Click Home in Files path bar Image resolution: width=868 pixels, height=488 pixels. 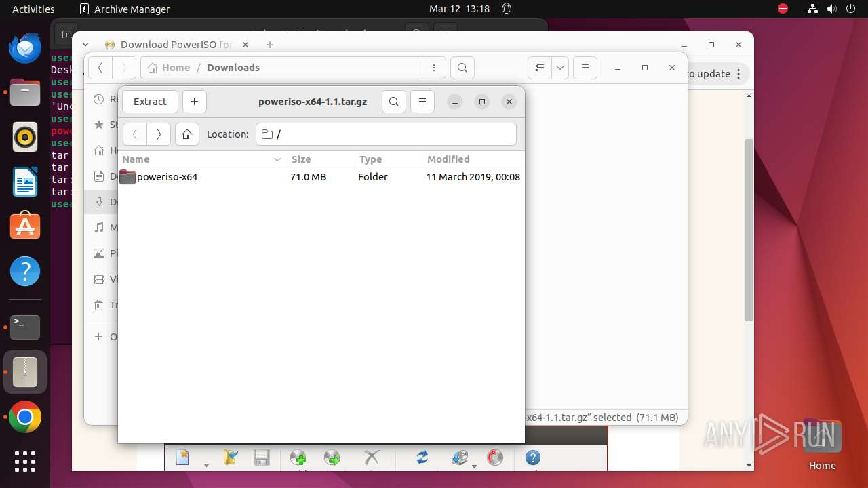(x=170, y=68)
